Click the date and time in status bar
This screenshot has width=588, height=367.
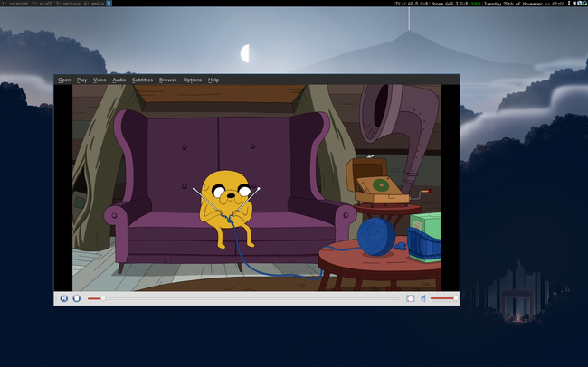[525, 4]
